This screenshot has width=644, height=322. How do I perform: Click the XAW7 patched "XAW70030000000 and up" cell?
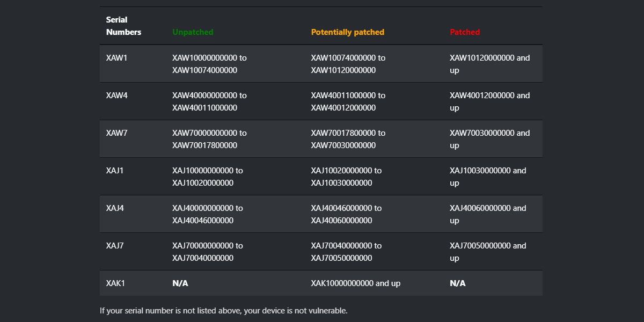tap(489, 139)
